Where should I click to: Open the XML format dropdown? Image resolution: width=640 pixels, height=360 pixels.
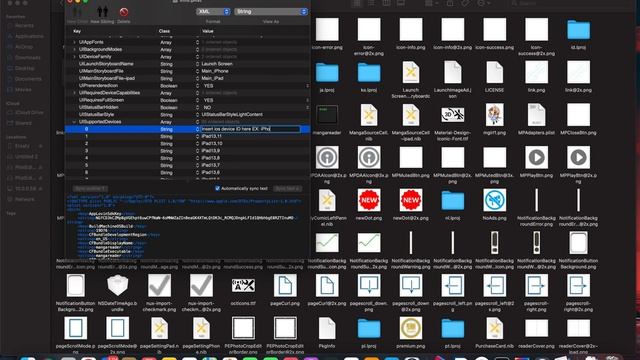tap(213, 12)
